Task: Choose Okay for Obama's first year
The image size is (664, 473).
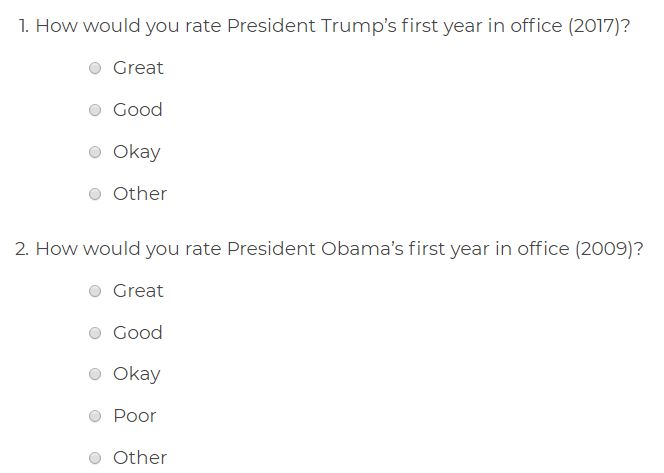Action: (x=95, y=374)
